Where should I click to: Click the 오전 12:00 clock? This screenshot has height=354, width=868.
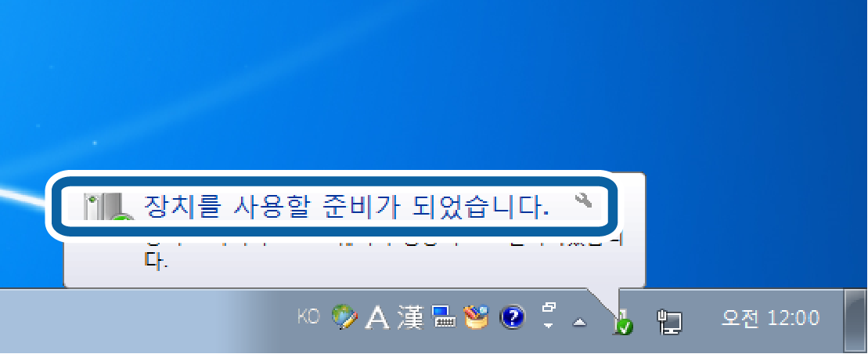770,318
